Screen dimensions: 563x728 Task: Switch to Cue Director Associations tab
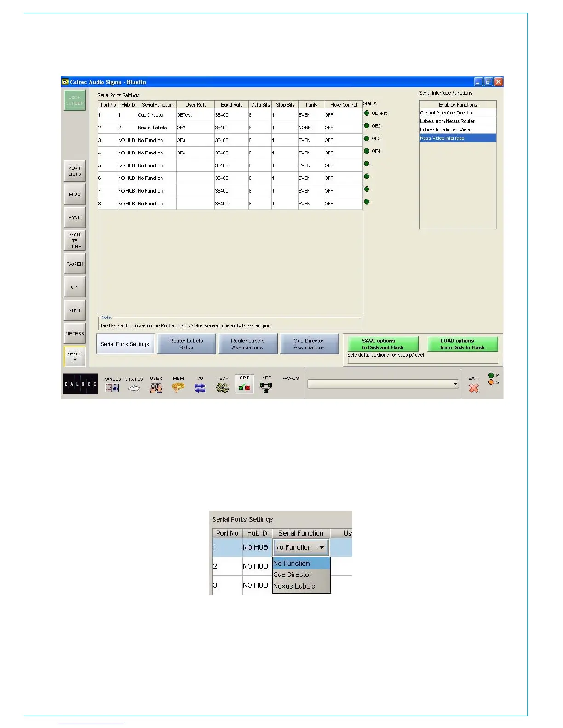click(309, 344)
